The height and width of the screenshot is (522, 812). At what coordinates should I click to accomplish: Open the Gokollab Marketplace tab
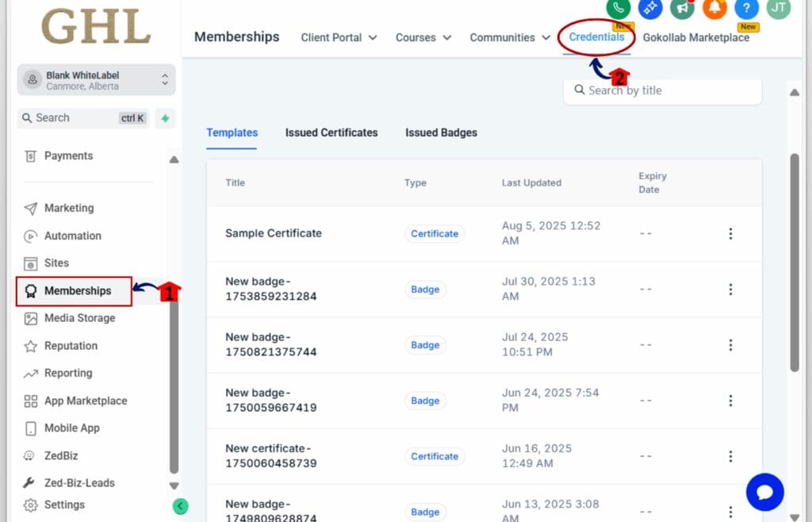[695, 38]
